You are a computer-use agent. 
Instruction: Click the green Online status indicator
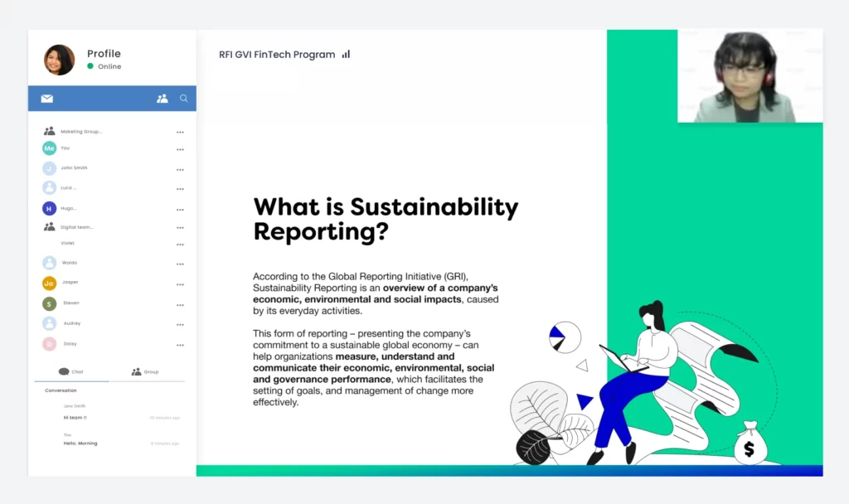90,66
